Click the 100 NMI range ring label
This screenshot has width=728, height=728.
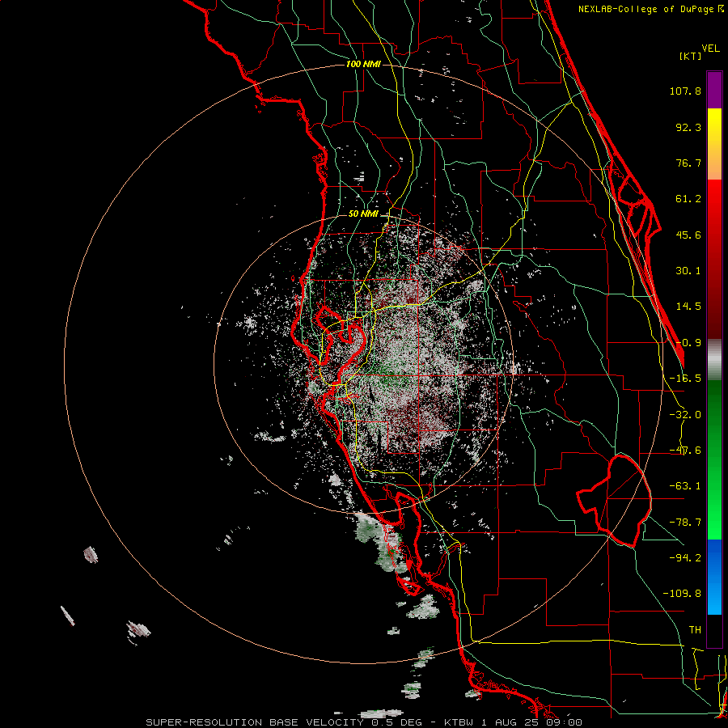click(x=363, y=64)
